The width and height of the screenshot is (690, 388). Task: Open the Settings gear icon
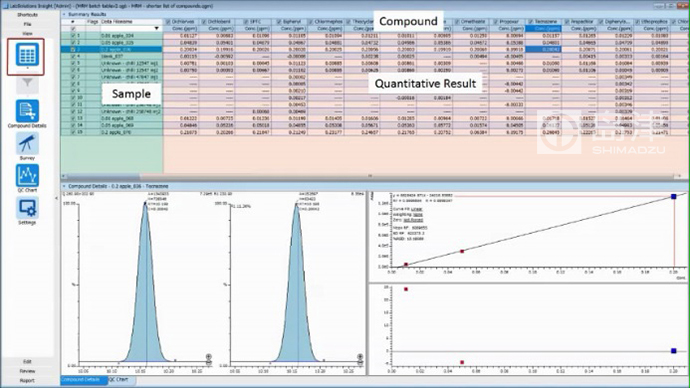[27, 210]
